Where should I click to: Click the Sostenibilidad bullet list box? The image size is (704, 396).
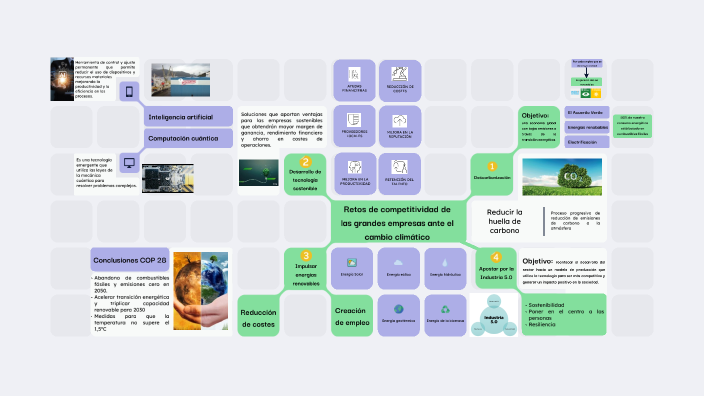pyautogui.click(x=564, y=315)
